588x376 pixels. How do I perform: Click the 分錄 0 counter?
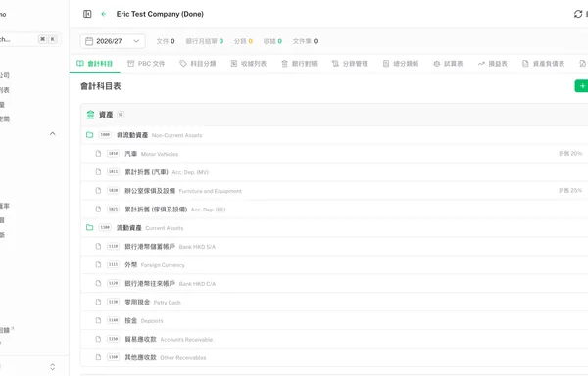click(243, 41)
